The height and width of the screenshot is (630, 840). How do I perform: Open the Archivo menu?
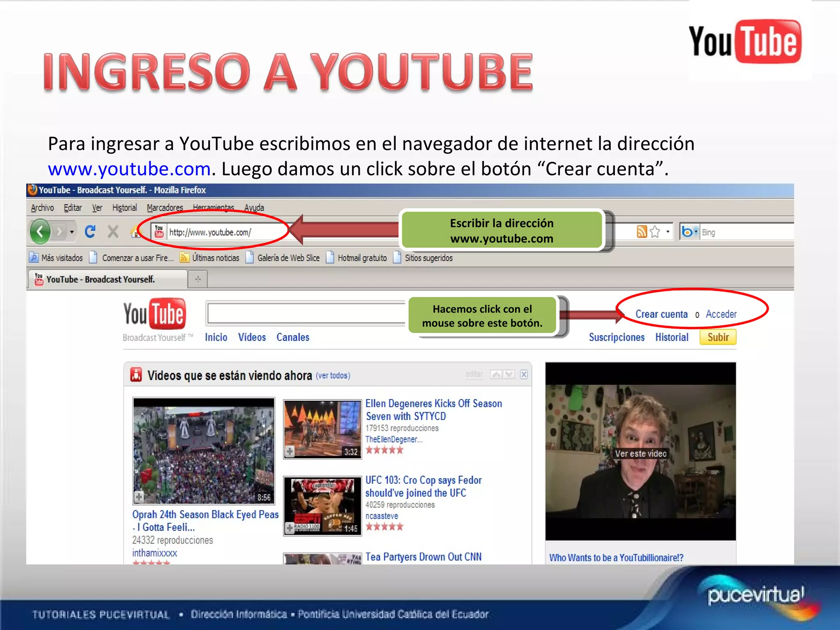coord(42,208)
